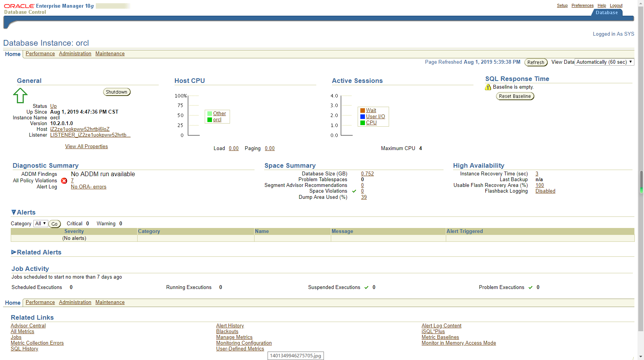The image size is (644, 360).
Task: Click policy violations count 7 link
Action: (72, 181)
